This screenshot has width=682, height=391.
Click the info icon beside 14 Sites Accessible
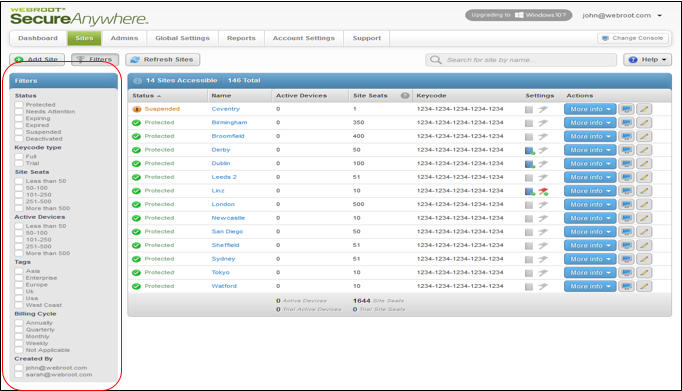[x=137, y=80]
